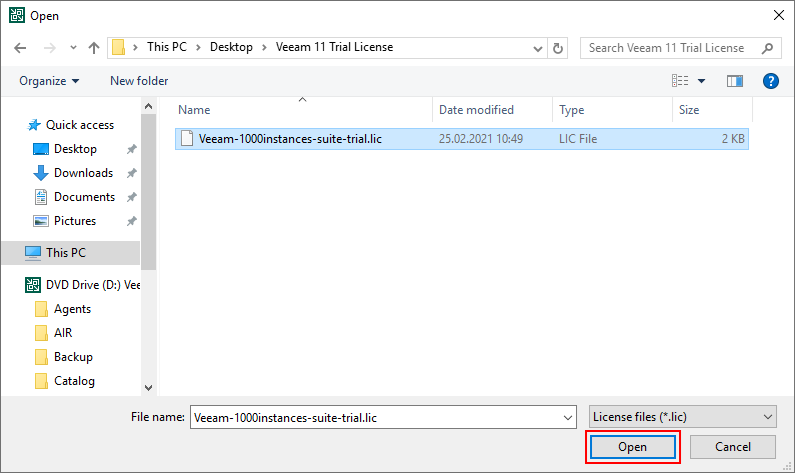This screenshot has width=795, height=473.
Task: Select the DVD Drive (D:) entry
Action: [x=83, y=285]
